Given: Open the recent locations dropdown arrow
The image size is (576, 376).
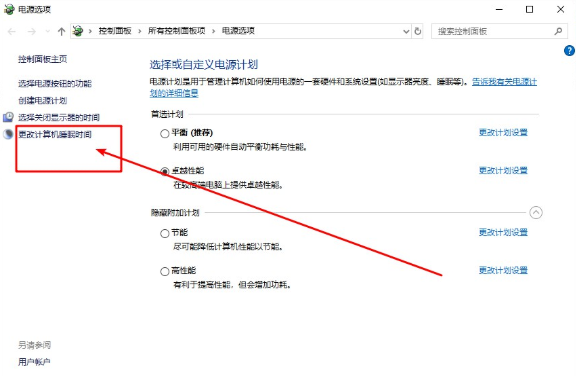Looking at the screenshot, I should [x=47, y=32].
